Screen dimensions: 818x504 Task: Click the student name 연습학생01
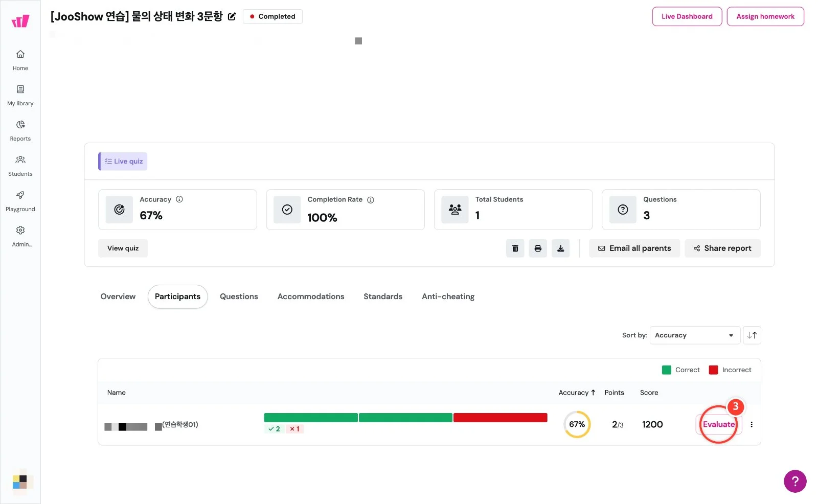click(180, 424)
